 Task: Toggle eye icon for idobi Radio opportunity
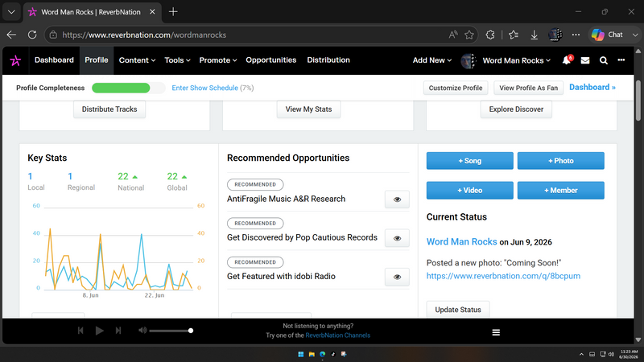397,277
